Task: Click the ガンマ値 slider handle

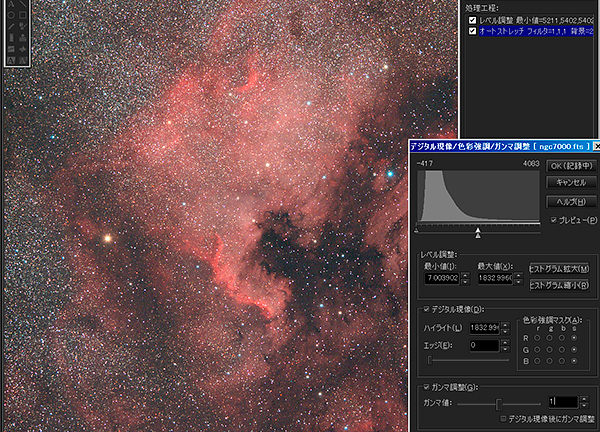Action: pos(499,404)
